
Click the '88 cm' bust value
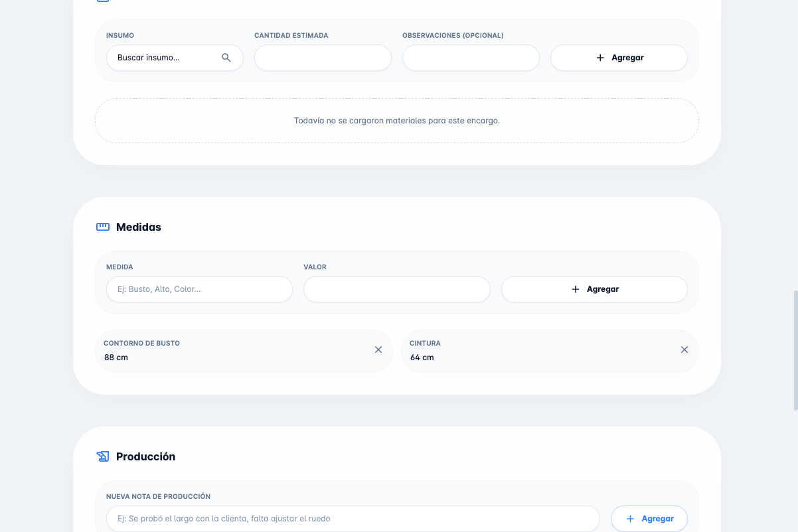pos(116,358)
